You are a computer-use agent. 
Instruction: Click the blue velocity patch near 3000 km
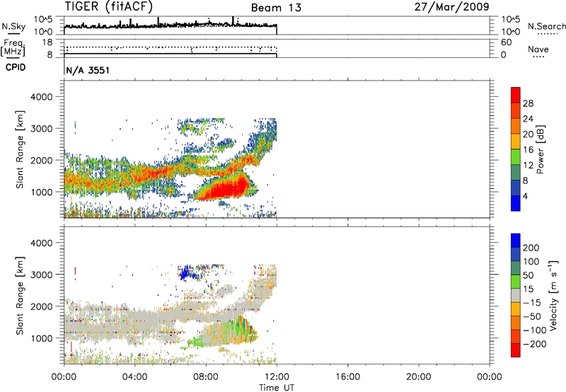pyautogui.click(x=185, y=272)
